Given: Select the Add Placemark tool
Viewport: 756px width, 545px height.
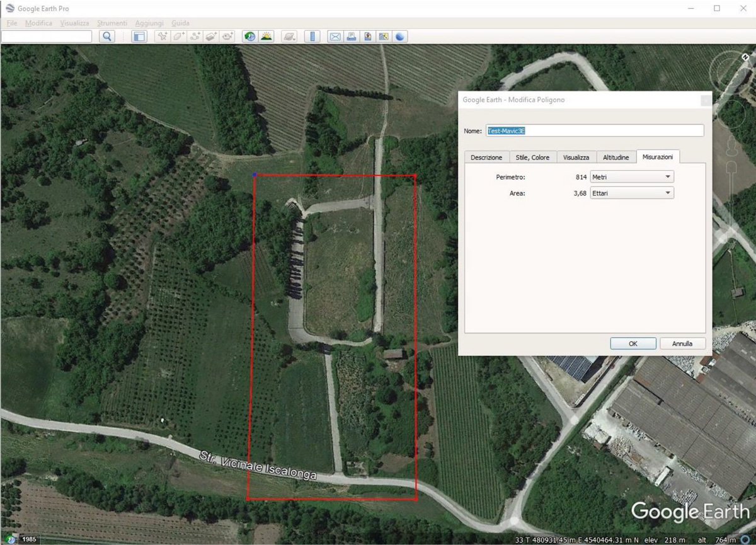Looking at the screenshot, I should click(163, 37).
